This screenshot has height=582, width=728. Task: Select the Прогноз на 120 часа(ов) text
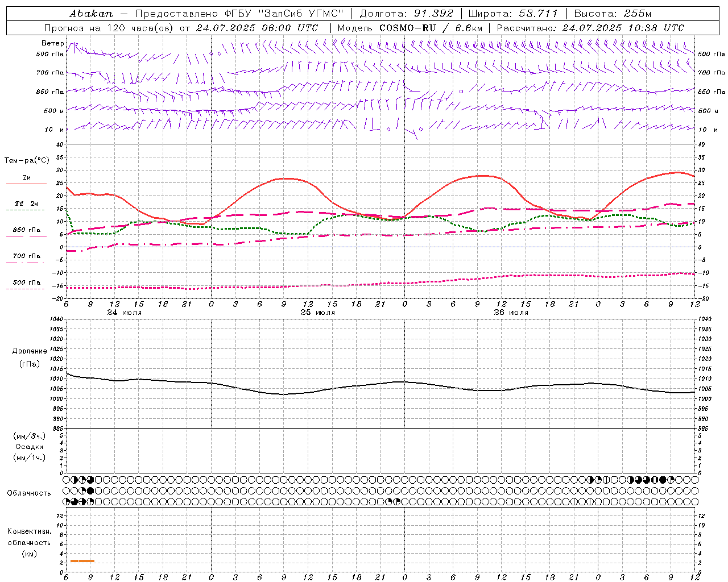coord(110,28)
